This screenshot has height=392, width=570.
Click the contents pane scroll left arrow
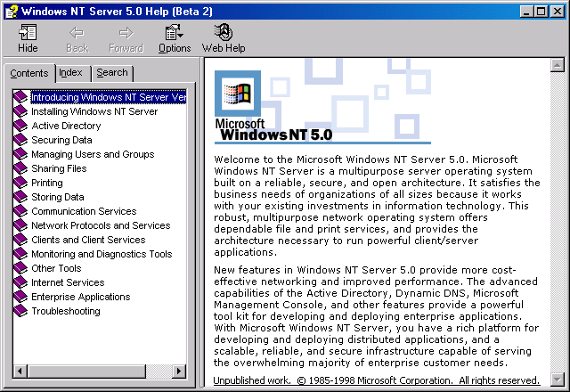pos(20,372)
